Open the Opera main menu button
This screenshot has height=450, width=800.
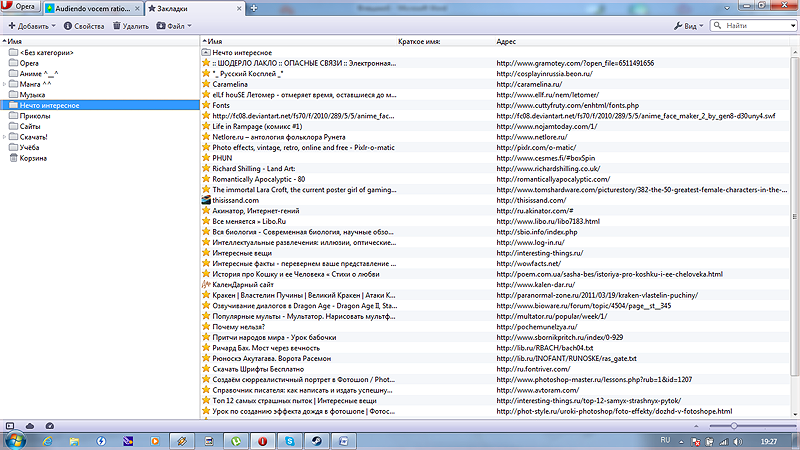point(19,7)
